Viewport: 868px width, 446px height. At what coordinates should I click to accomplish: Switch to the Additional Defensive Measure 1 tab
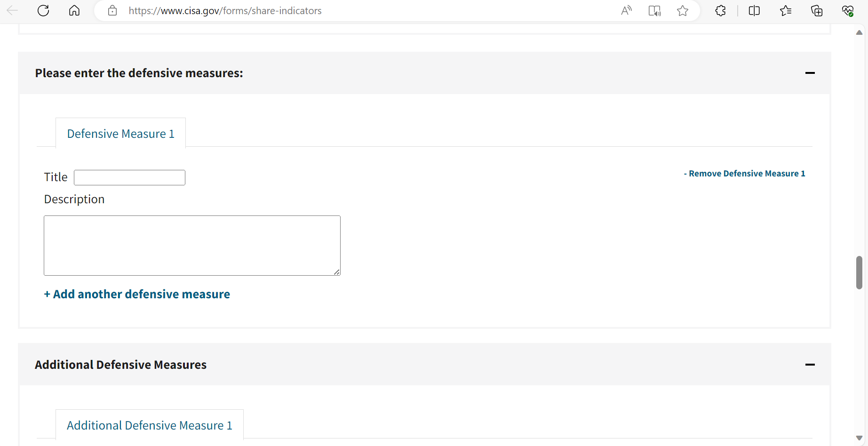pyautogui.click(x=150, y=425)
